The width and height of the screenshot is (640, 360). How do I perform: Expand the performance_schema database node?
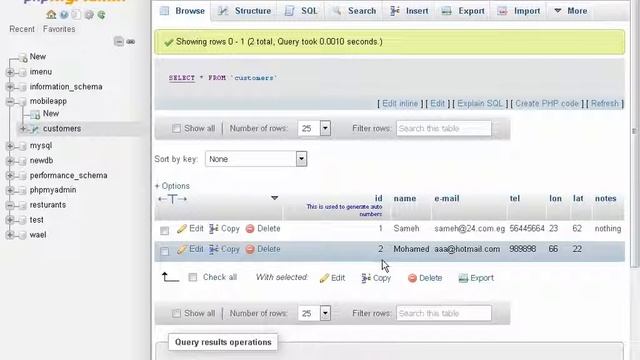coord(10,176)
